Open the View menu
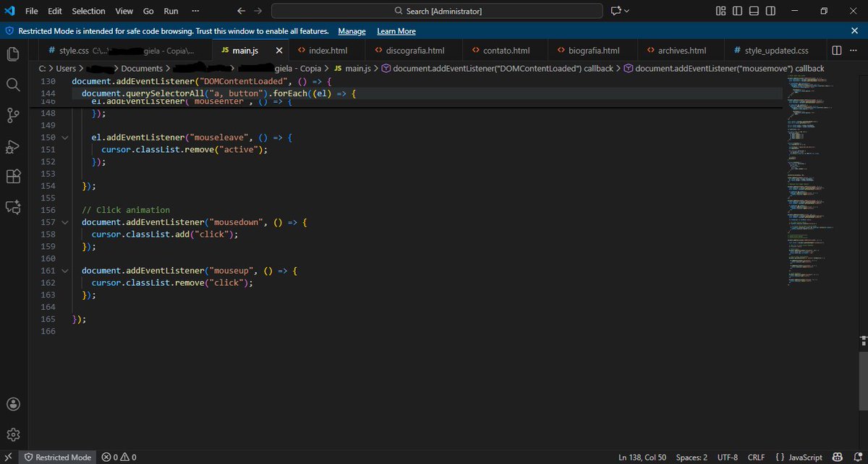 [124, 11]
